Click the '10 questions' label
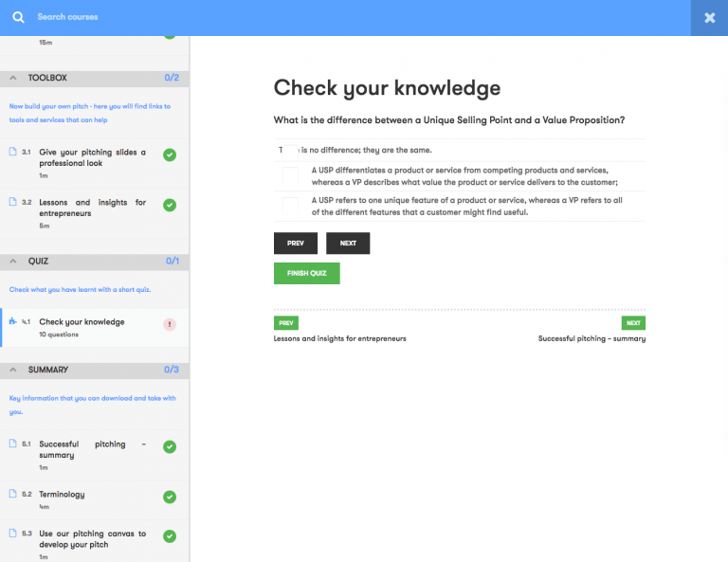Image resolution: width=728 pixels, height=562 pixels. pos(59,335)
